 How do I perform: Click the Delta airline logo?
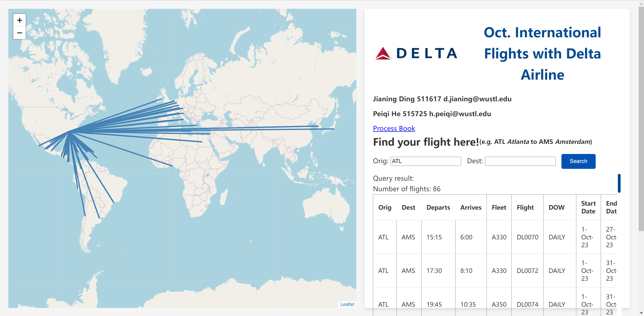416,53
